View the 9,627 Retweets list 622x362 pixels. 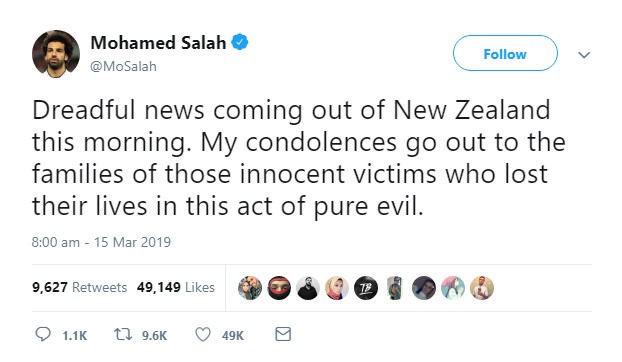coord(79,287)
